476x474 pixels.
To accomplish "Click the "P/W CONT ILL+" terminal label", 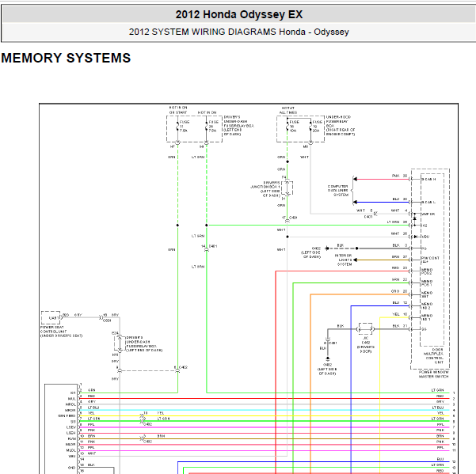I will pyautogui.click(x=430, y=260).
